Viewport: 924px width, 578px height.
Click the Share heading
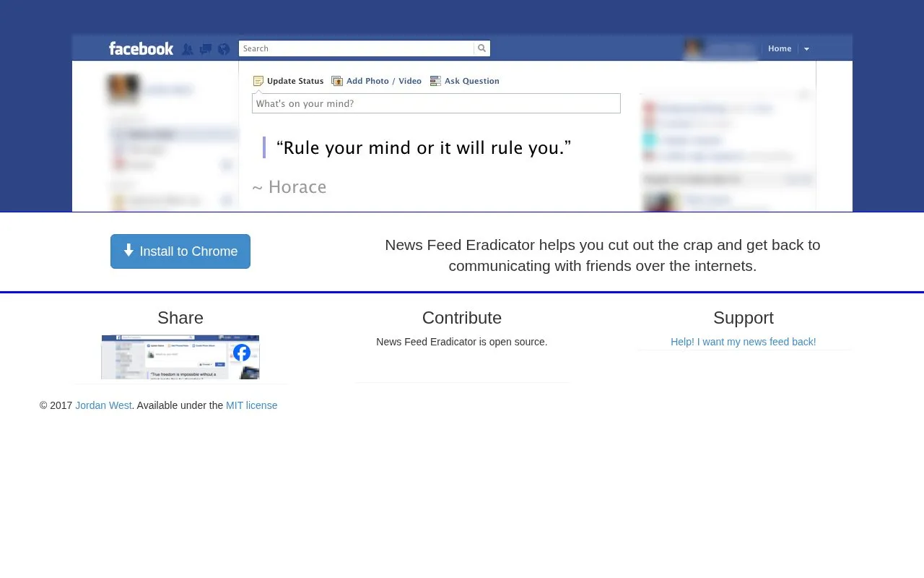pyautogui.click(x=180, y=318)
